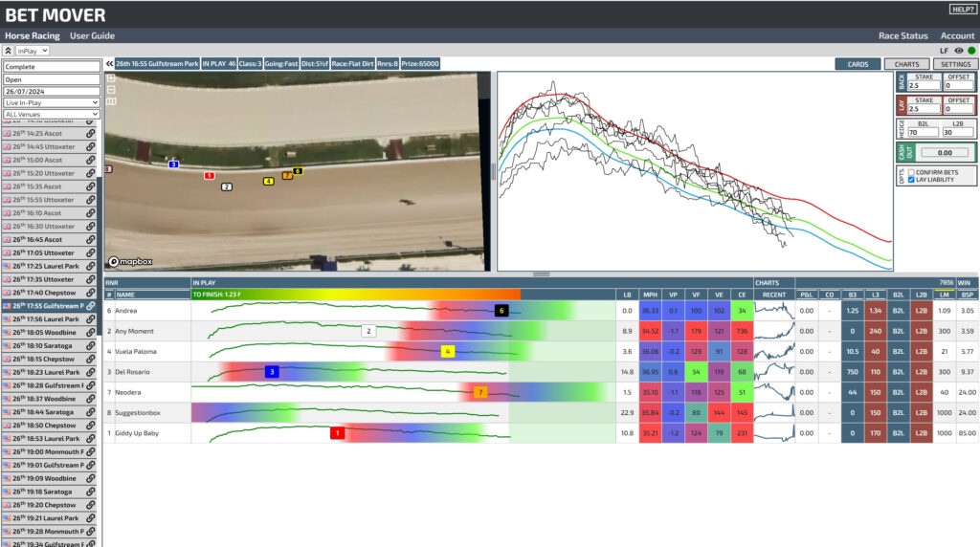The width and height of the screenshot is (980, 547).
Task: Collapse race panel using double-left chevron
Action: coord(109,64)
